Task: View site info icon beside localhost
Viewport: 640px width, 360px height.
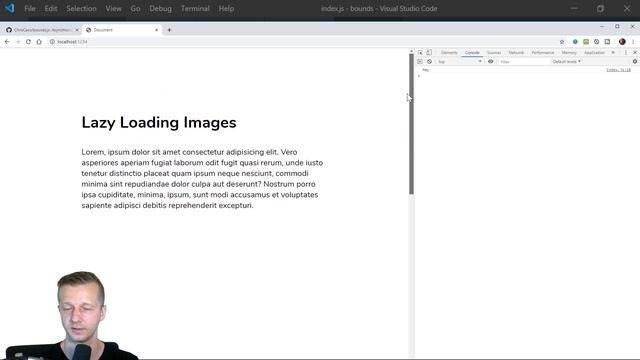Action: pos(52,42)
